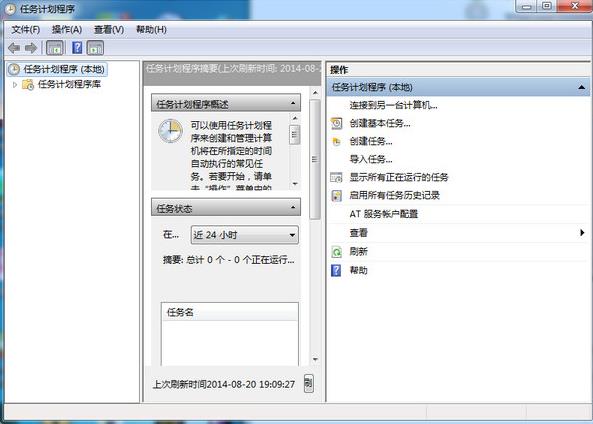Click the green 刷新 icon

coord(336,252)
